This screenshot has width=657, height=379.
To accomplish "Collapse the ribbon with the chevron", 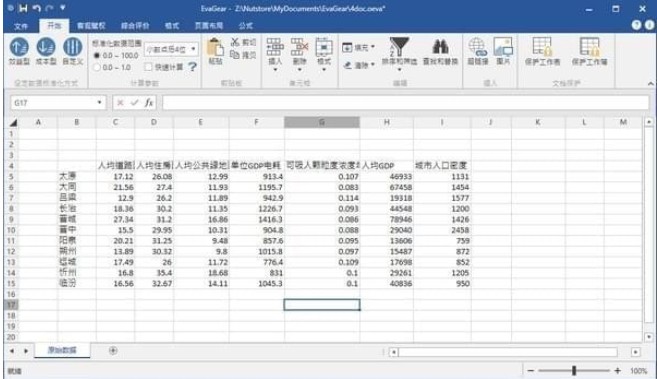I will point(650,84).
